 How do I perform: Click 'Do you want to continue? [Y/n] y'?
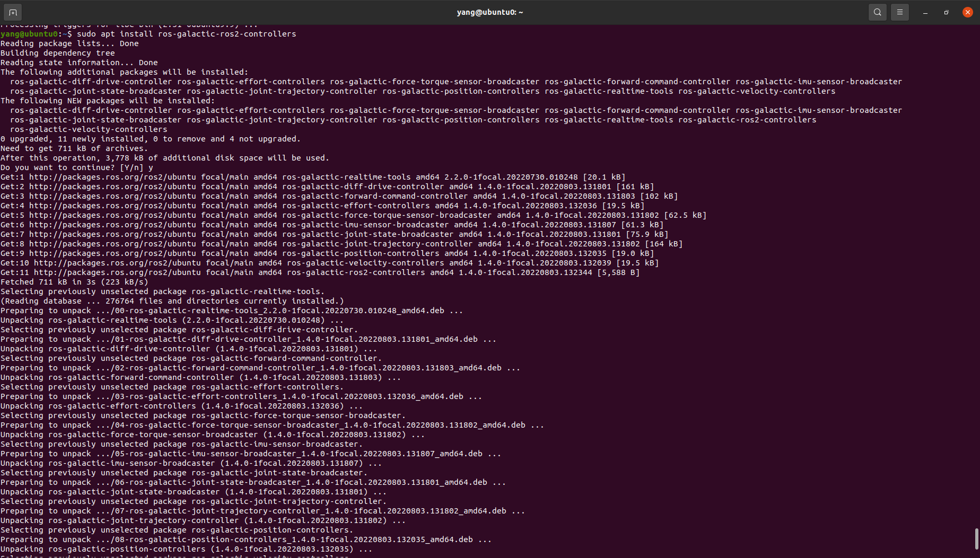[x=77, y=167]
